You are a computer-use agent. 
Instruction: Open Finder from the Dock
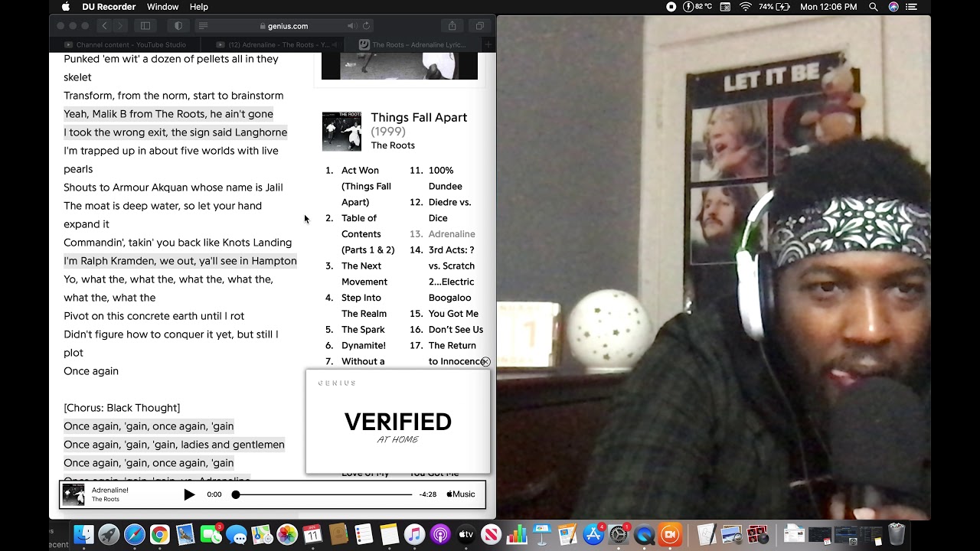point(83,534)
